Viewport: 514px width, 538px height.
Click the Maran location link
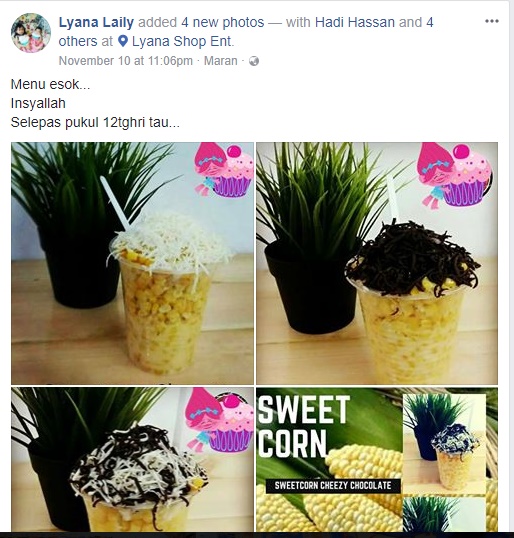tap(221, 61)
